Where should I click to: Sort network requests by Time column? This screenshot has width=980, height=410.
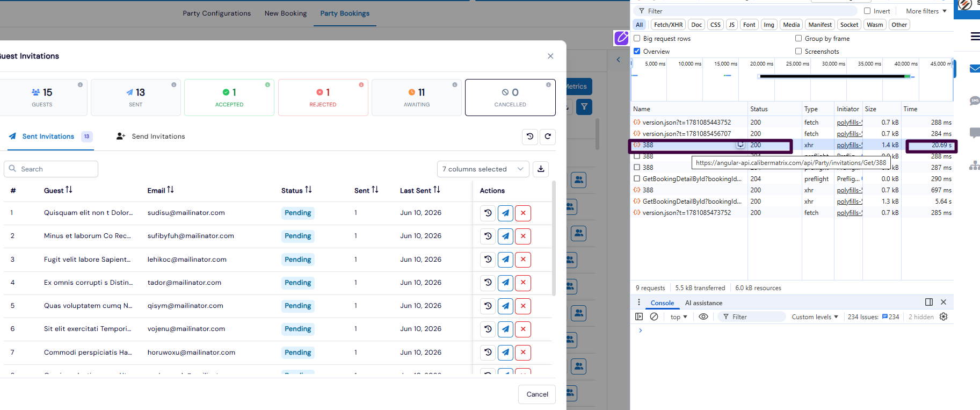point(927,109)
